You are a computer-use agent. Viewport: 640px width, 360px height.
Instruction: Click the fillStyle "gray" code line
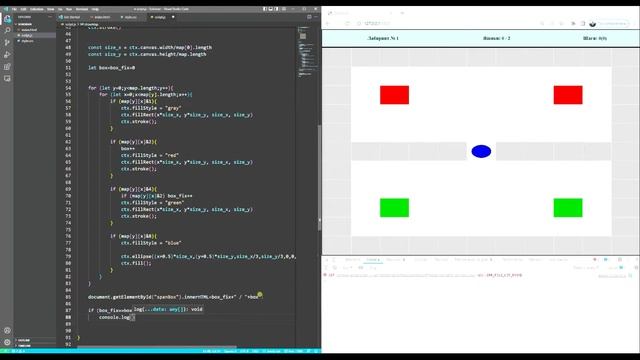click(x=151, y=108)
